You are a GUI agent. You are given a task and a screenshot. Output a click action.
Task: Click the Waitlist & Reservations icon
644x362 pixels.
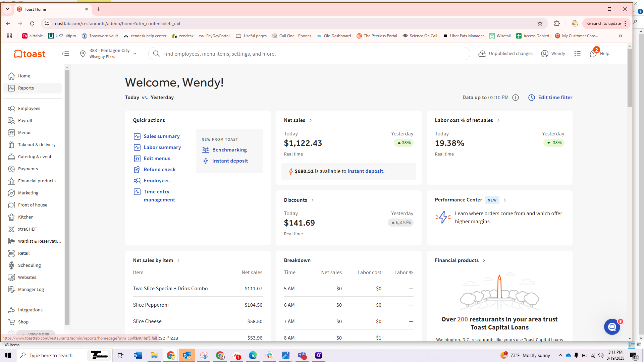point(11,241)
